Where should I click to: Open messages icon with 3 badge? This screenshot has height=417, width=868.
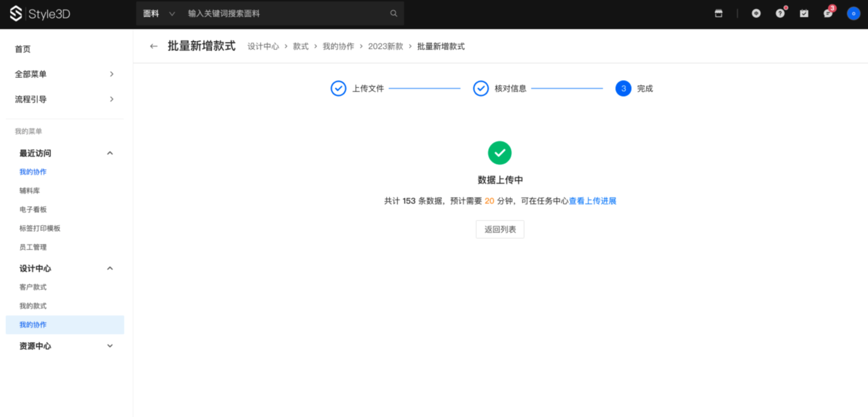coord(828,14)
